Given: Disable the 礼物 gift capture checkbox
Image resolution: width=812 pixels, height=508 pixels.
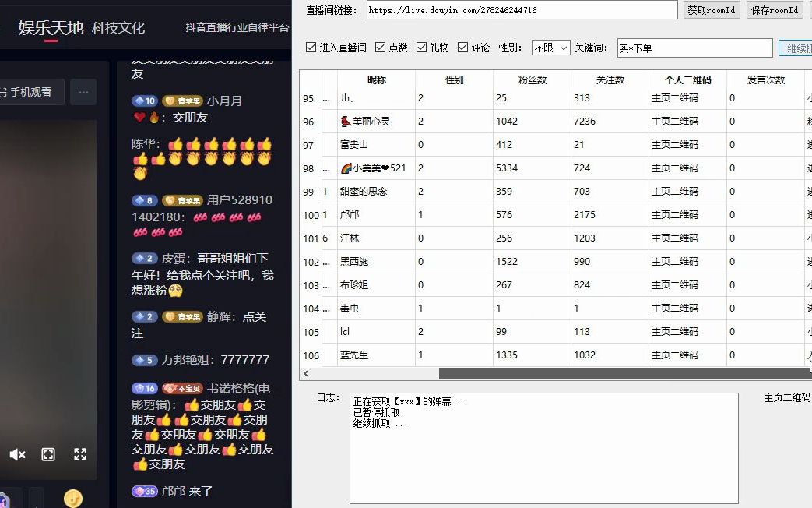Looking at the screenshot, I should point(422,46).
